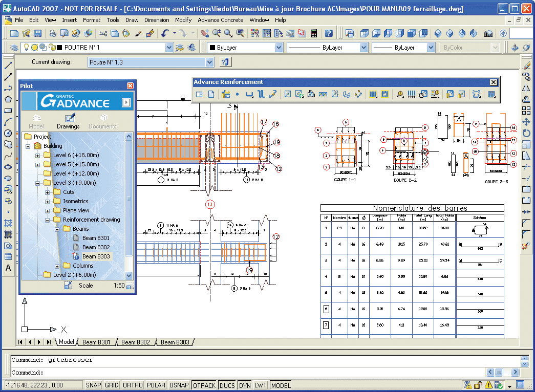Select the Rectangle draw tool
535x392 pixels.
click(8, 111)
